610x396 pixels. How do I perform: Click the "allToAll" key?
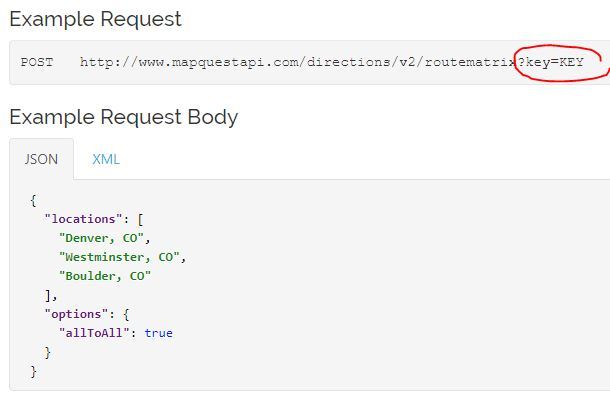(x=94, y=333)
